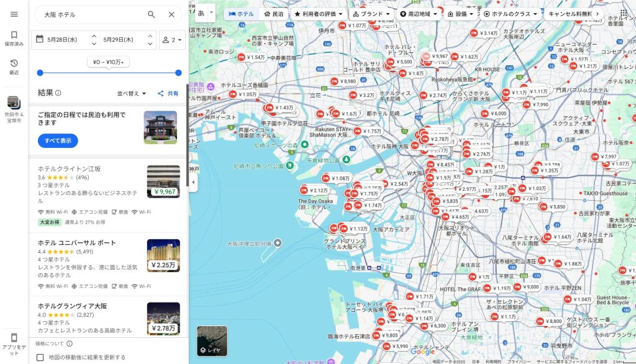Click the あ input method button

[201, 14]
